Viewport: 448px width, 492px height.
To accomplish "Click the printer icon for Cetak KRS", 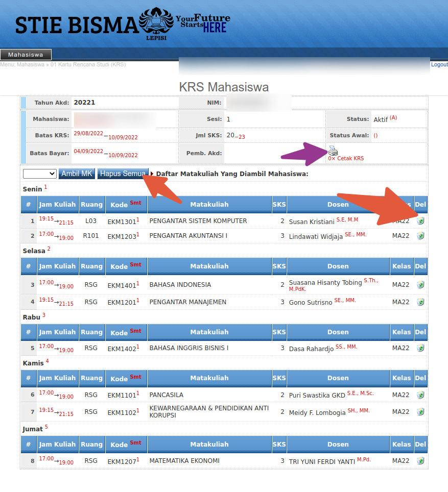I will 333,151.
